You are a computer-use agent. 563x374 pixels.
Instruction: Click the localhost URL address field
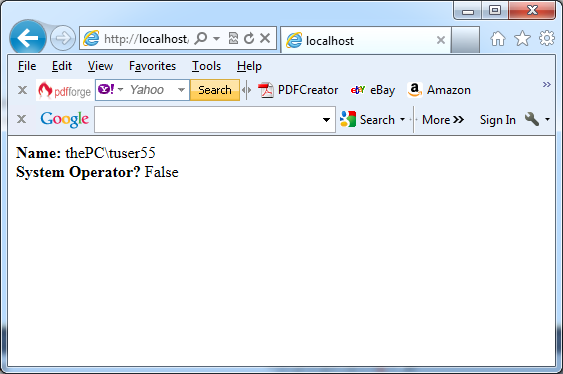146,38
